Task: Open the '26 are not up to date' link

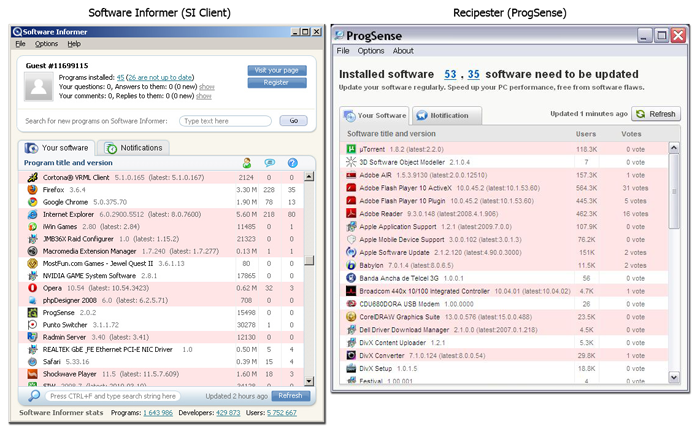Action: [162, 76]
